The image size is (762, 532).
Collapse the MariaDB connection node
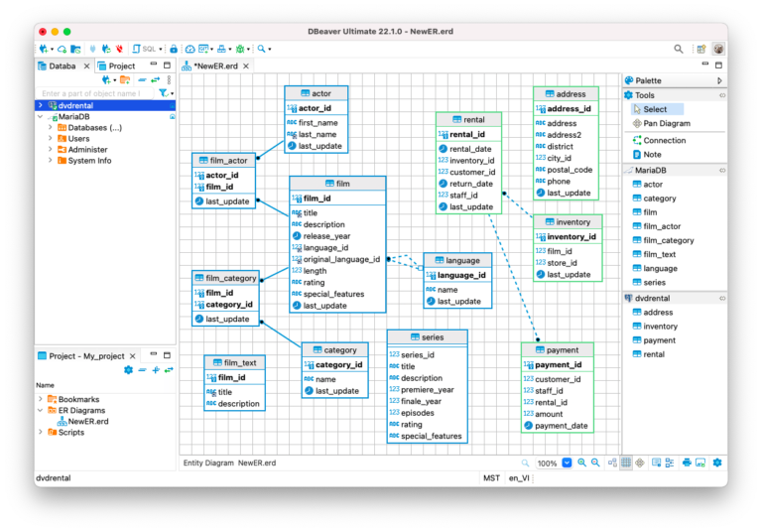click(41, 117)
